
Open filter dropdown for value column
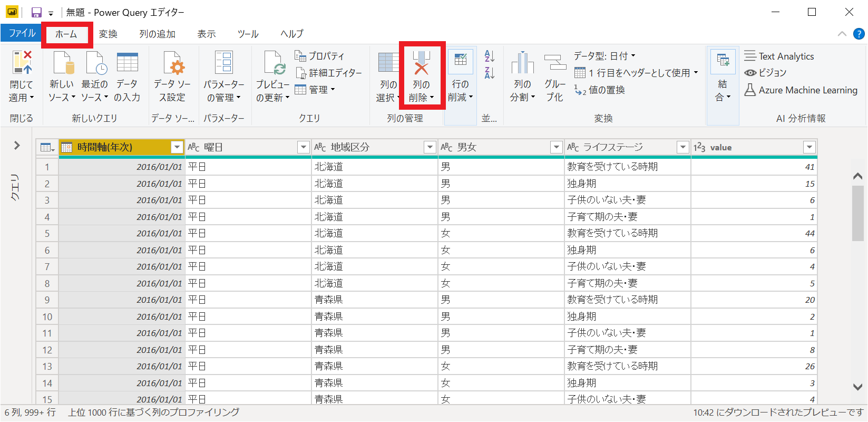coord(810,147)
